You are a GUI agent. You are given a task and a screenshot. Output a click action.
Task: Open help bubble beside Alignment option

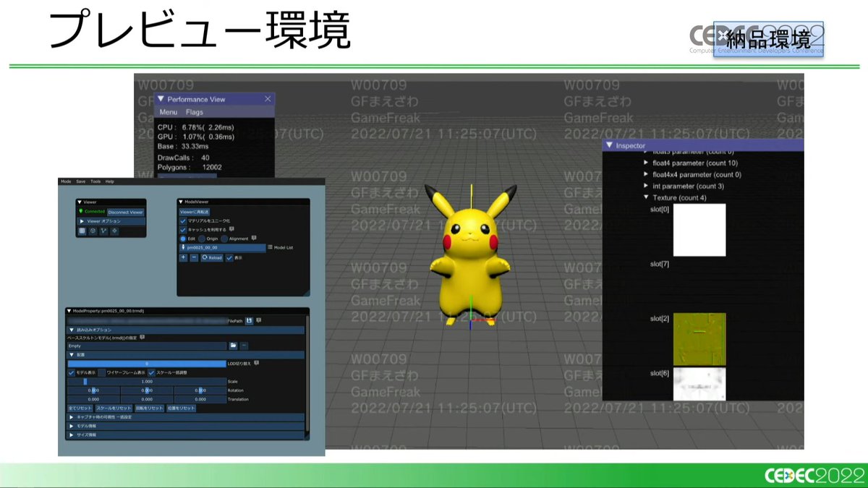point(254,238)
